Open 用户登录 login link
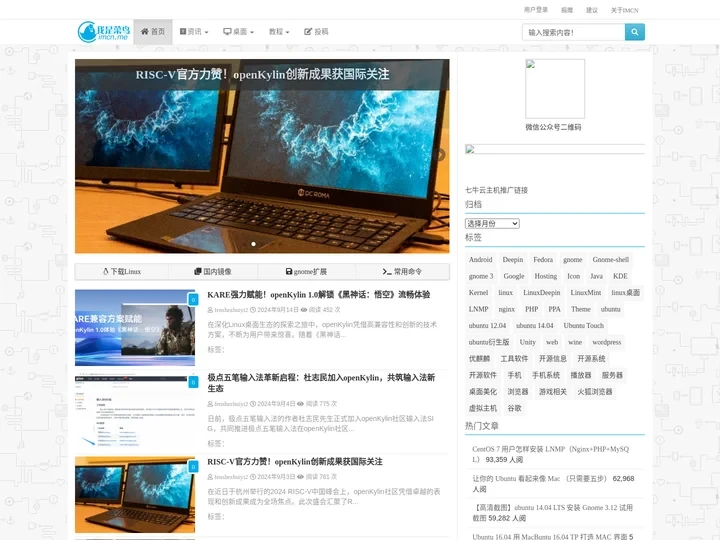Image resolution: width=720 pixels, height=540 pixels. click(536, 10)
